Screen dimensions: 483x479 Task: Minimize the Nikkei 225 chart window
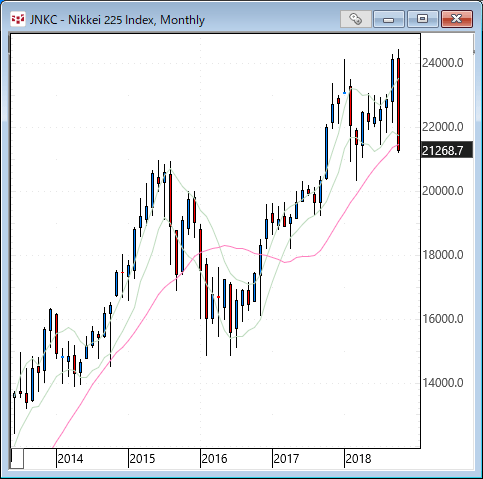tap(389, 19)
